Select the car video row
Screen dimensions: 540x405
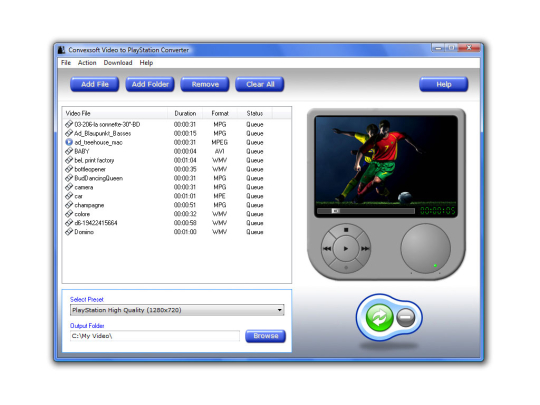coord(176,196)
